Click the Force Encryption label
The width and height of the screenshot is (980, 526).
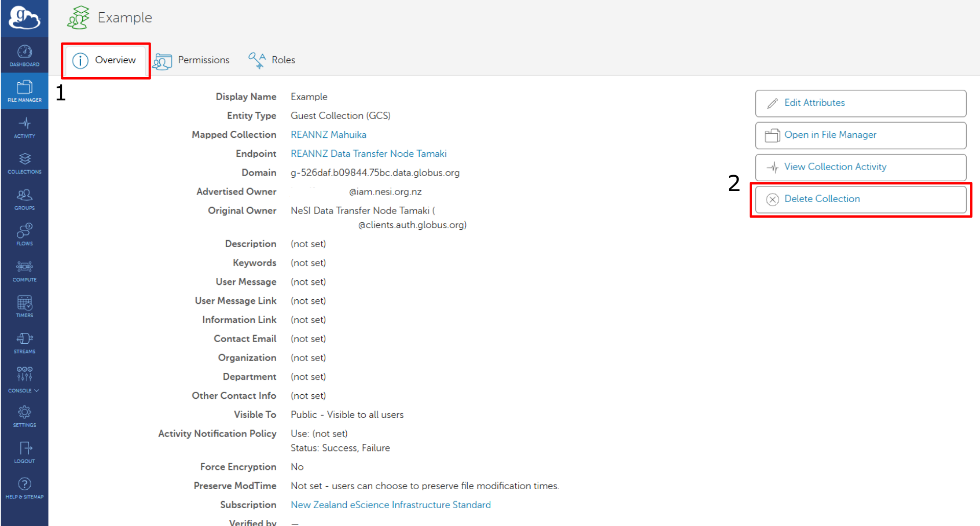(238, 467)
